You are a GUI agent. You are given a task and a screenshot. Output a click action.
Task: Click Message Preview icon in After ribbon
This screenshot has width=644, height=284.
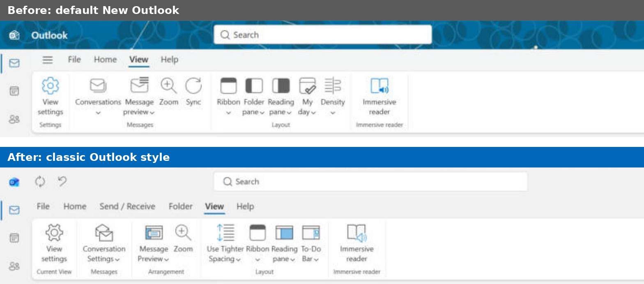click(154, 233)
